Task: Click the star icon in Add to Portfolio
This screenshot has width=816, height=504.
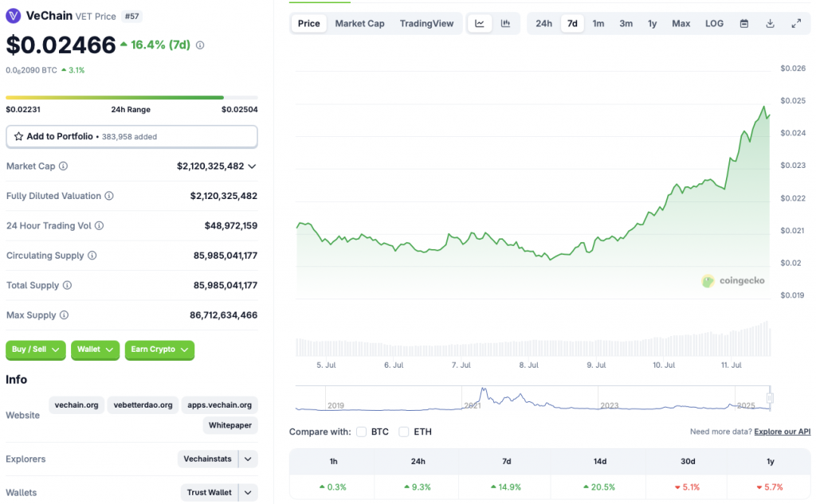Action: (19, 136)
